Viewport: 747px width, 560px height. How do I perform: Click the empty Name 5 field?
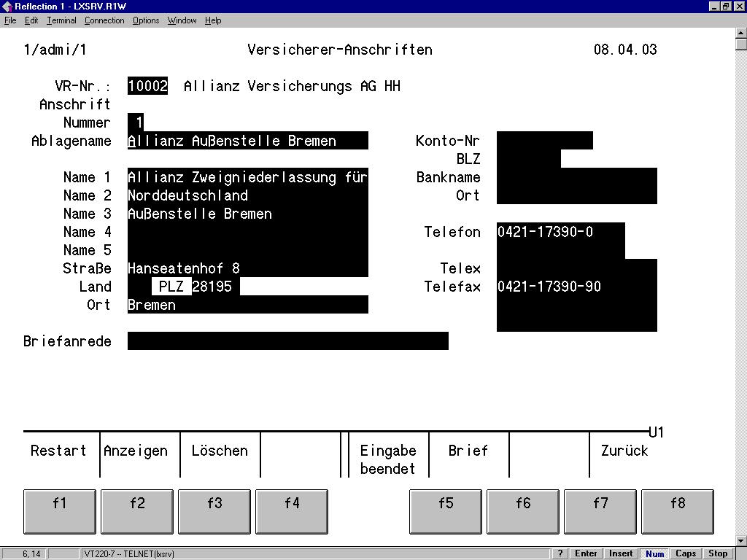(x=248, y=250)
